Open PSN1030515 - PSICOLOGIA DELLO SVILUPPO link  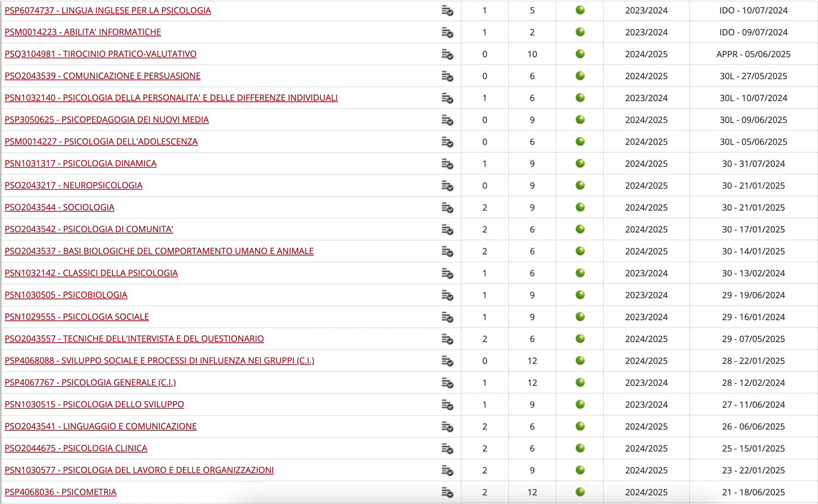pyautogui.click(x=94, y=404)
